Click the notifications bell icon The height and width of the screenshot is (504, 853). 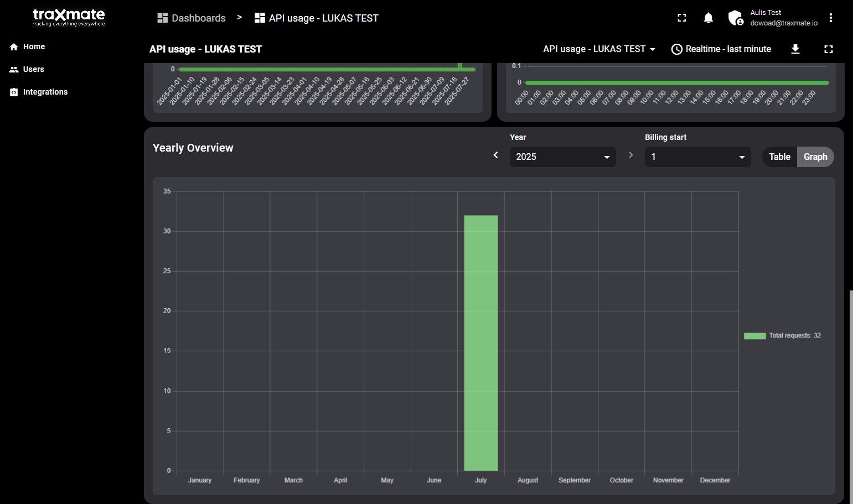[708, 18]
